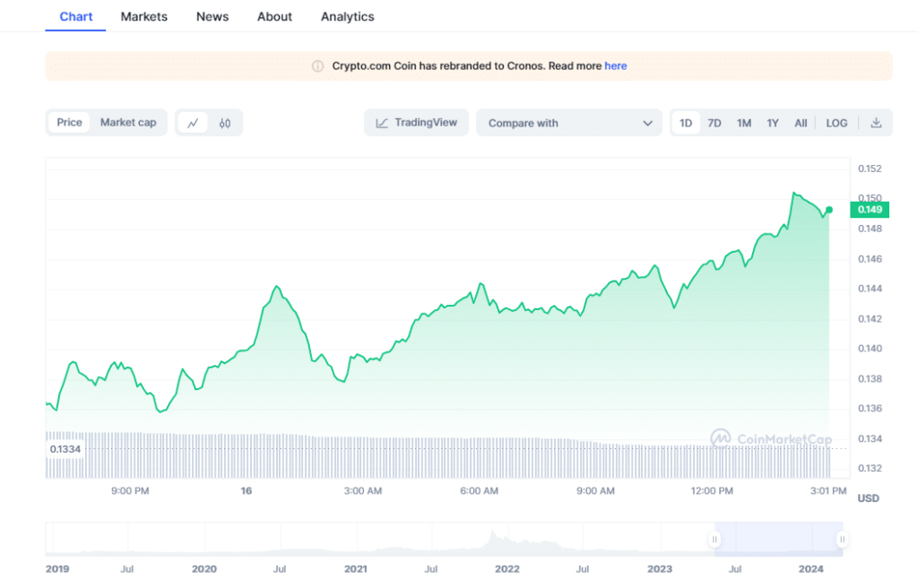Viewport: 918px width, 588px height.
Task: Select the line chart icon
Action: pos(193,123)
